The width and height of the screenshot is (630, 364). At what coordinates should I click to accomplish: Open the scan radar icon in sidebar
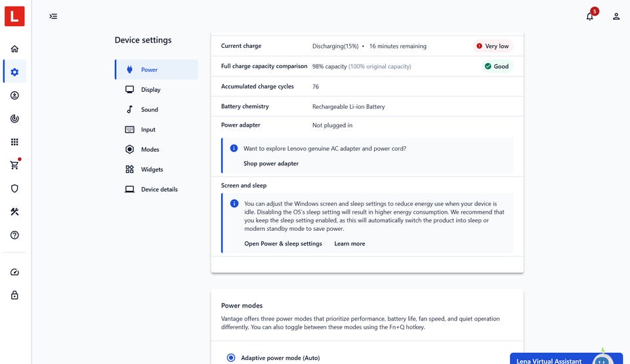[x=14, y=119]
